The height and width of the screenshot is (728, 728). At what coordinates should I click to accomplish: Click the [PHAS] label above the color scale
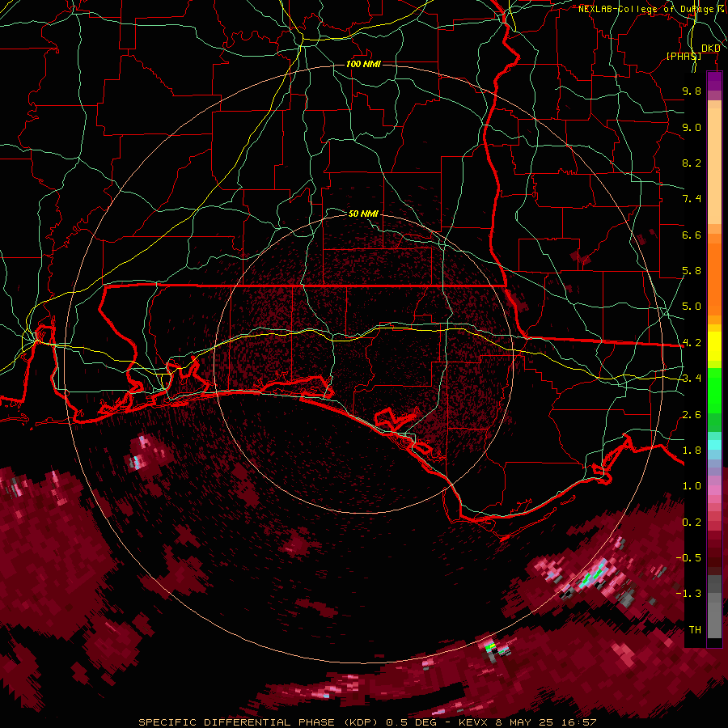click(684, 56)
